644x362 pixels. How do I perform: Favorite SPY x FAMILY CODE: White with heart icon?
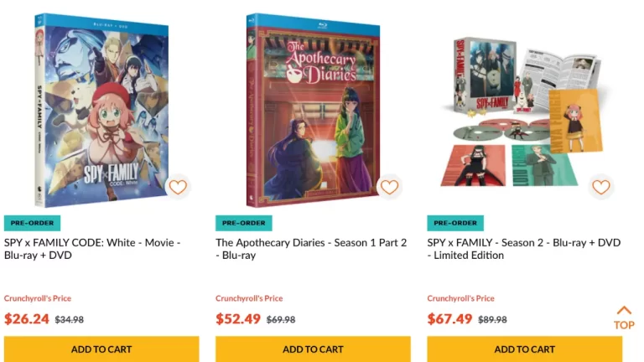click(x=178, y=187)
